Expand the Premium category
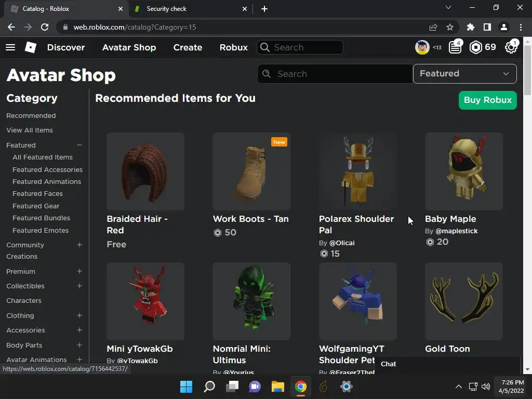Image resolution: width=532 pixels, height=399 pixels. pos(79,271)
